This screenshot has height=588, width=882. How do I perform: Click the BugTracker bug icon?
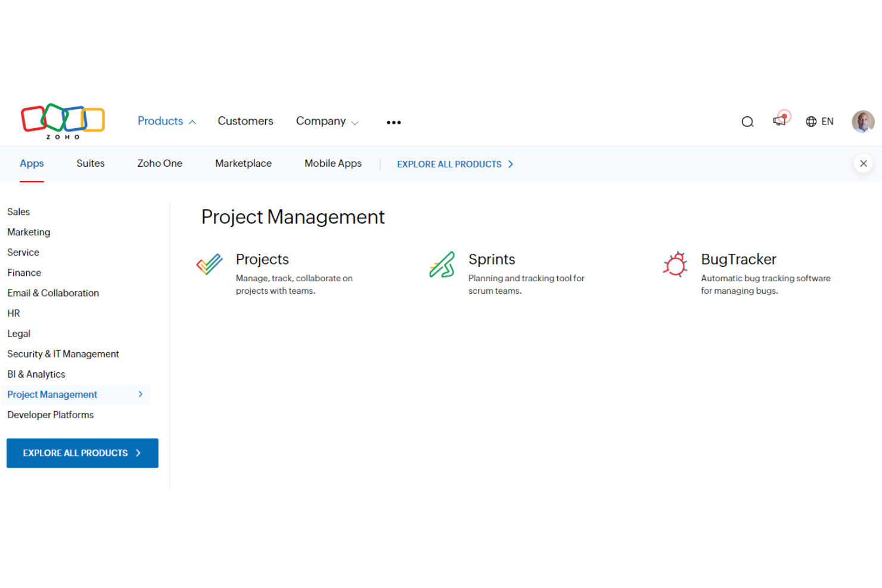[x=675, y=264]
